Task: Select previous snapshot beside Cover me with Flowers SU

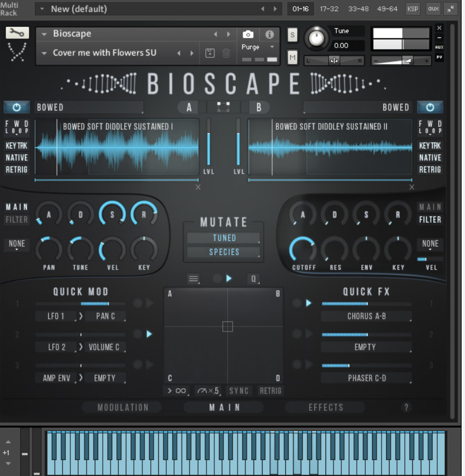Action: [x=179, y=53]
